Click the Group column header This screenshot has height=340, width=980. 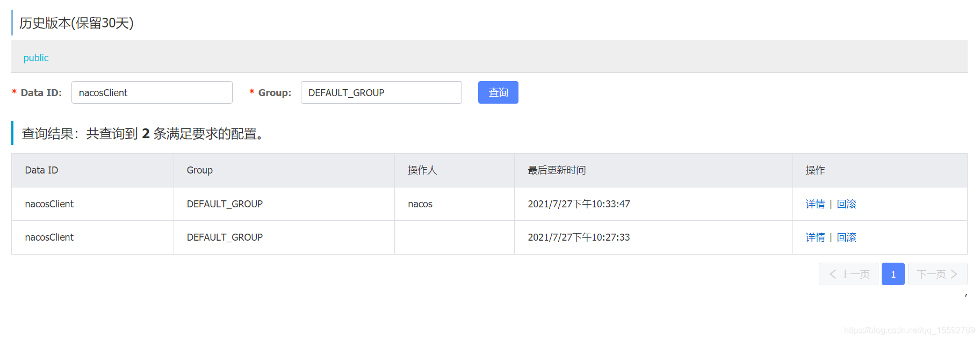tap(199, 170)
